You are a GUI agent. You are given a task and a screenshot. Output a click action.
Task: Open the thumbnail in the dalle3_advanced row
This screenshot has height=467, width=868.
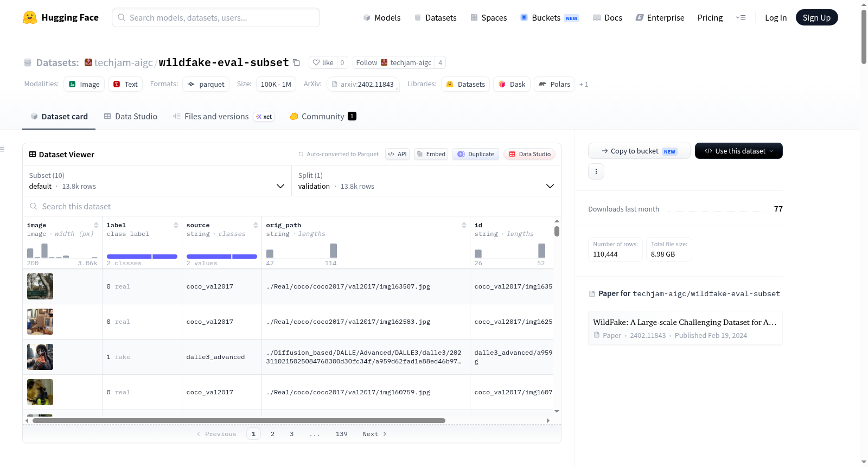point(40,357)
